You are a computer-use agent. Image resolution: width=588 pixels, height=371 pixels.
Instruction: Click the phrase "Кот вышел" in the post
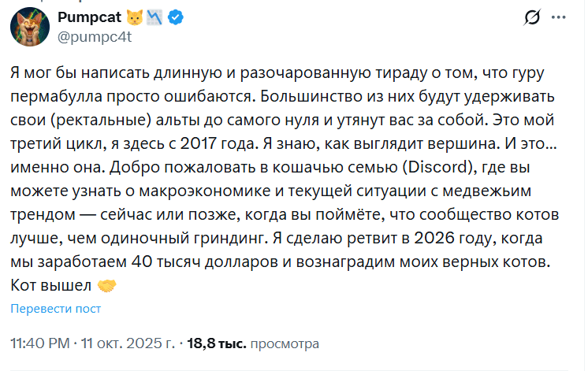click(x=49, y=284)
